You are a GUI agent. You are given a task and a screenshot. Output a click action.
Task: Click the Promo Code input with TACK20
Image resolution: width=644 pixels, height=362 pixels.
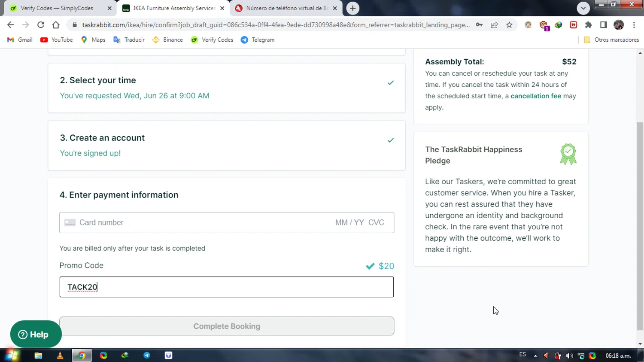click(227, 287)
